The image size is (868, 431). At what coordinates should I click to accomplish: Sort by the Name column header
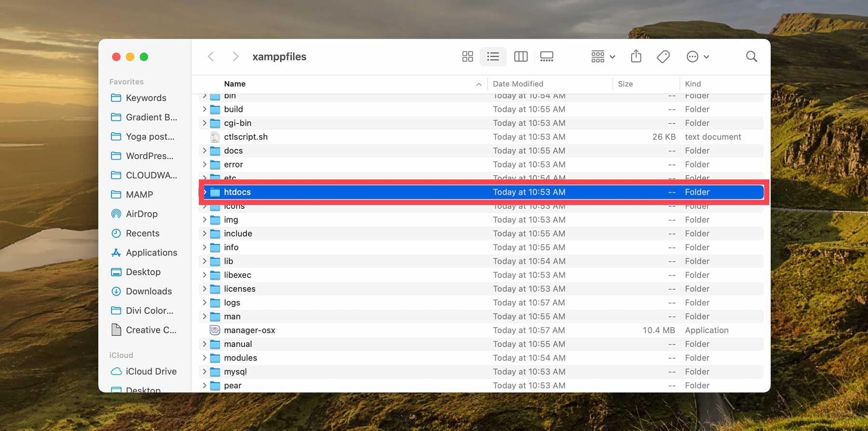click(235, 84)
